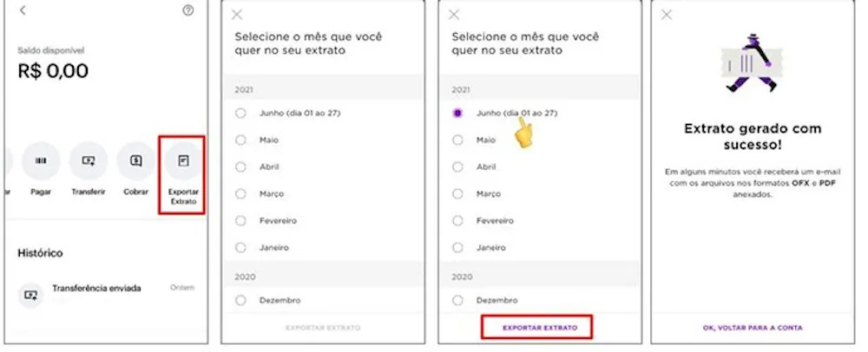Image resolution: width=868 pixels, height=352 pixels.
Task: Choose Fevereiro radio in third panel
Action: click(458, 221)
